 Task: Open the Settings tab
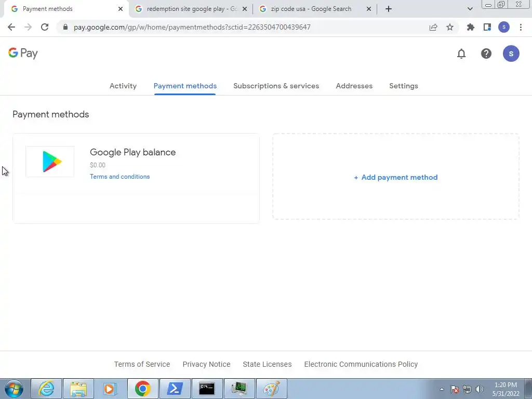pos(403,86)
